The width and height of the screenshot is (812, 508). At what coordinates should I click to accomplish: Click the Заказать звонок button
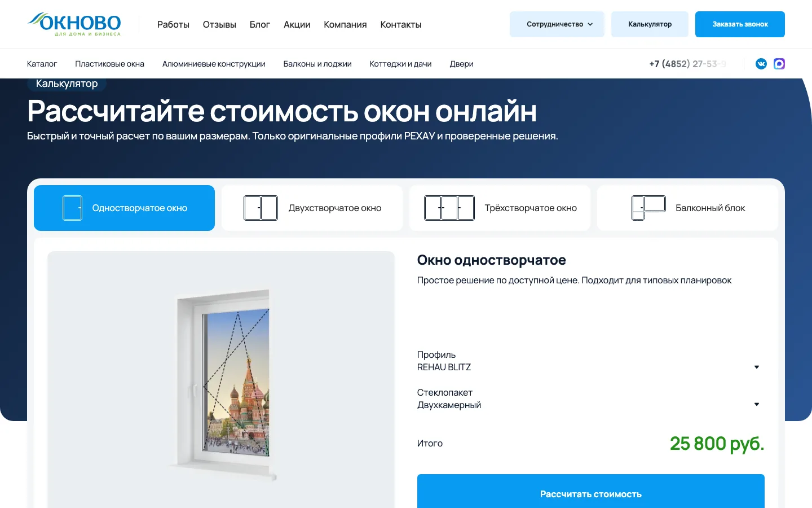pyautogui.click(x=740, y=24)
